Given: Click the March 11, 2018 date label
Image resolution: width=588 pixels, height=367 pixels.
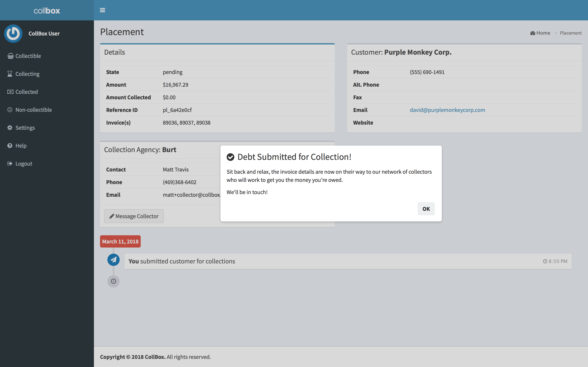Looking at the screenshot, I should point(120,242).
